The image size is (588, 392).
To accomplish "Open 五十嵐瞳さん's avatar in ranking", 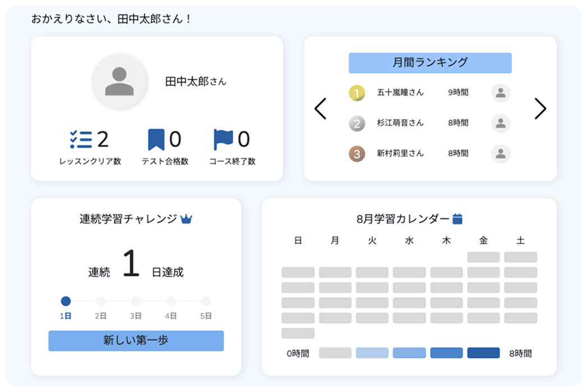I will click(x=500, y=93).
